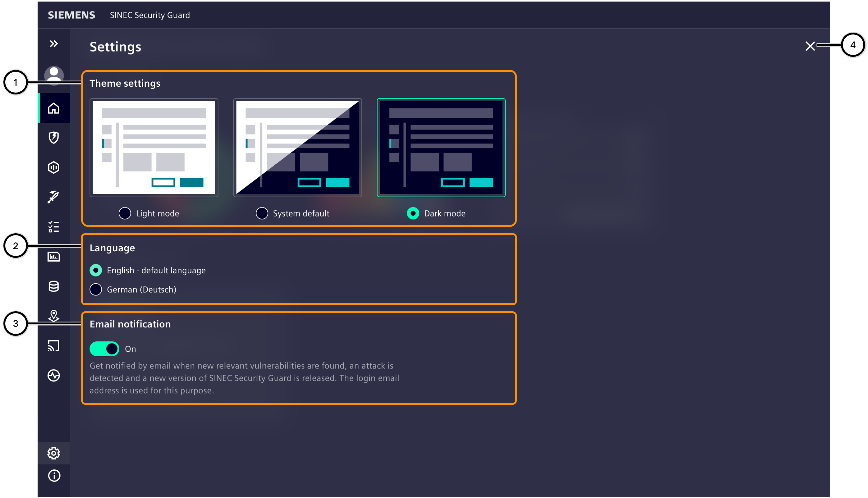Open the chart report icon in sidebar
The height and width of the screenshot is (498, 868).
pos(54,257)
